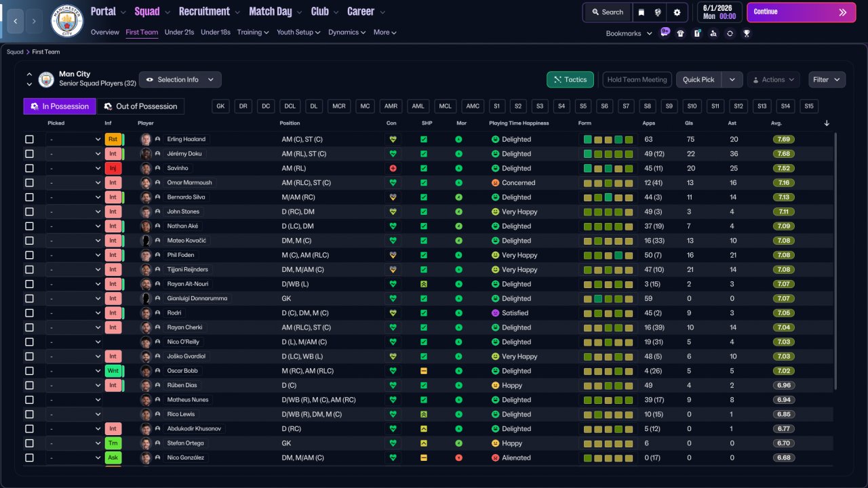Image resolution: width=868 pixels, height=488 pixels.
Task: Click the Tactics button
Action: (x=570, y=79)
